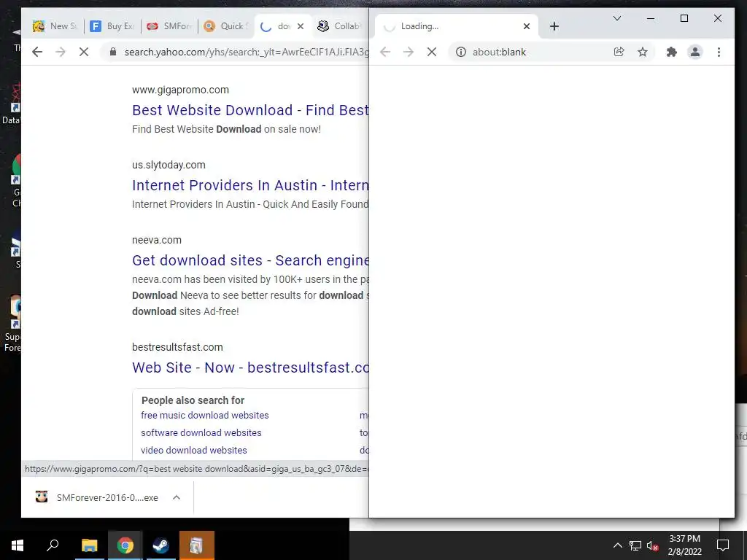Switch to the Collab tab
Screen dimensions: 747x560
coord(340,26)
